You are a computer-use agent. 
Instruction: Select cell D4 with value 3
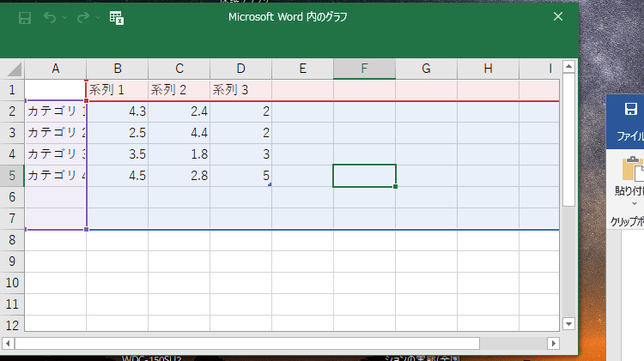point(241,154)
